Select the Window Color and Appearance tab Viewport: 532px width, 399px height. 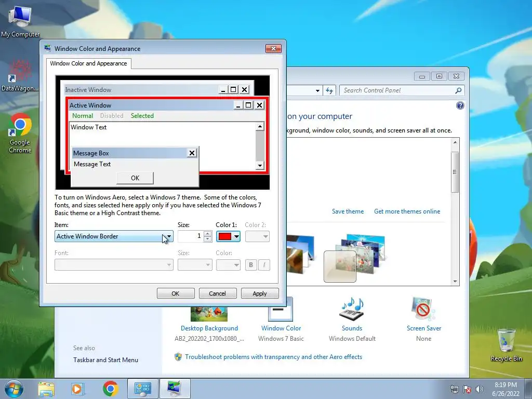click(x=88, y=63)
